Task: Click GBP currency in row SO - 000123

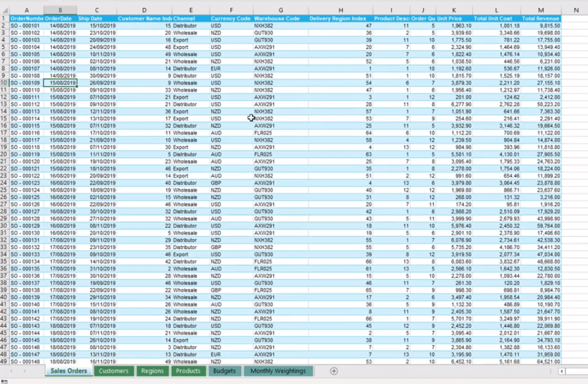Action: [231, 183]
